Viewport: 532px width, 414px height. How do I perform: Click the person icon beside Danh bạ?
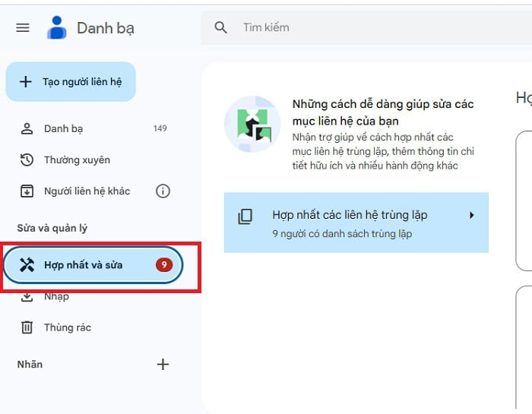27,129
